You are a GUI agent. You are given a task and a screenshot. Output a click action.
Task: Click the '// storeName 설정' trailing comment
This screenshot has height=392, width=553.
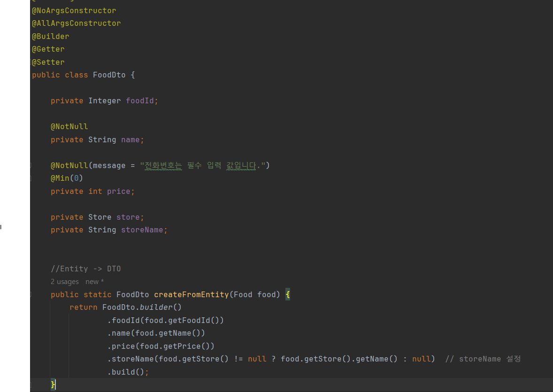coord(483,359)
